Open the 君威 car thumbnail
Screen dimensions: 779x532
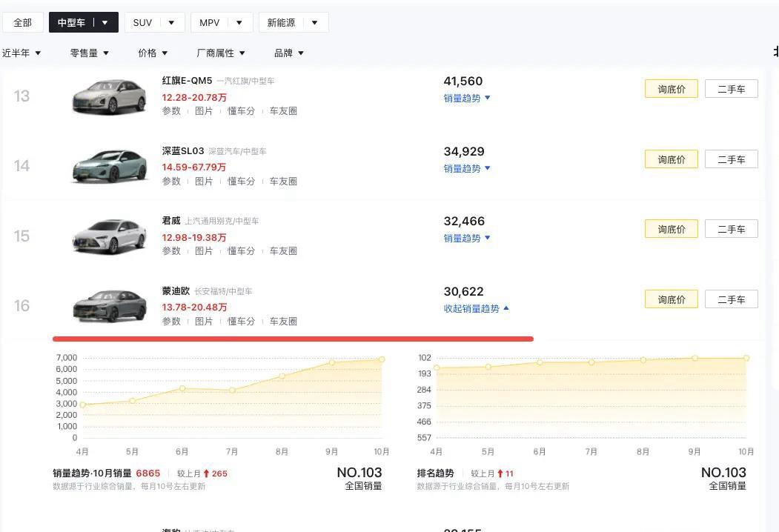109,236
